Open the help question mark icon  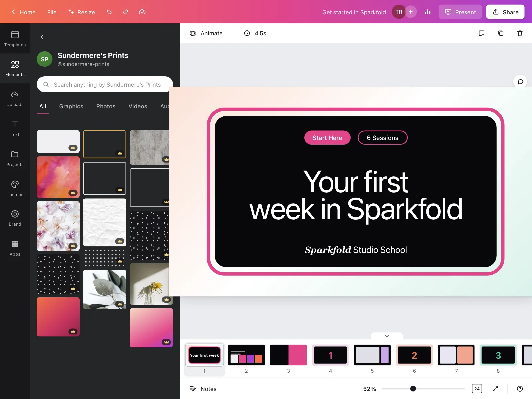[x=520, y=389]
